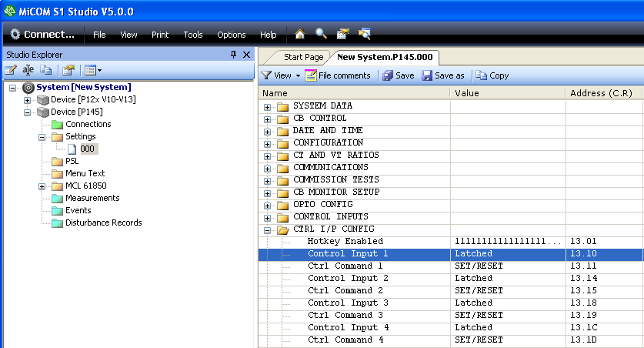Click the Connect... button
This screenshot has width=644, height=348.
[42, 34]
